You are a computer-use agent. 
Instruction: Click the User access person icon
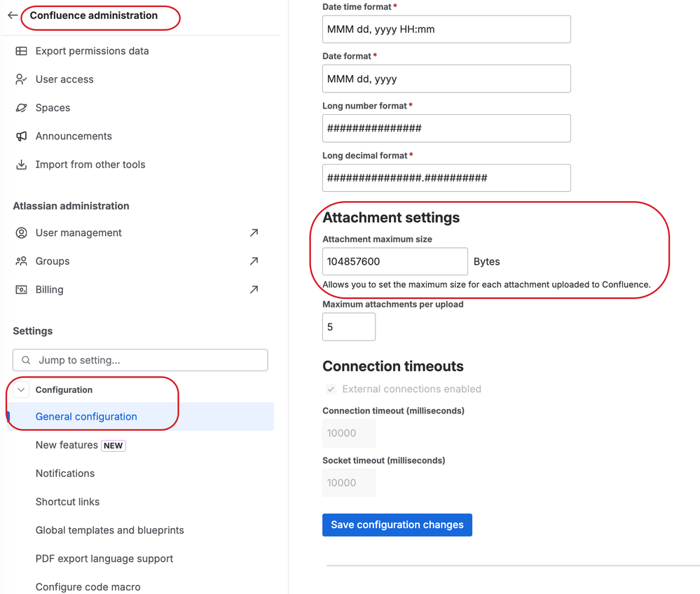click(22, 80)
